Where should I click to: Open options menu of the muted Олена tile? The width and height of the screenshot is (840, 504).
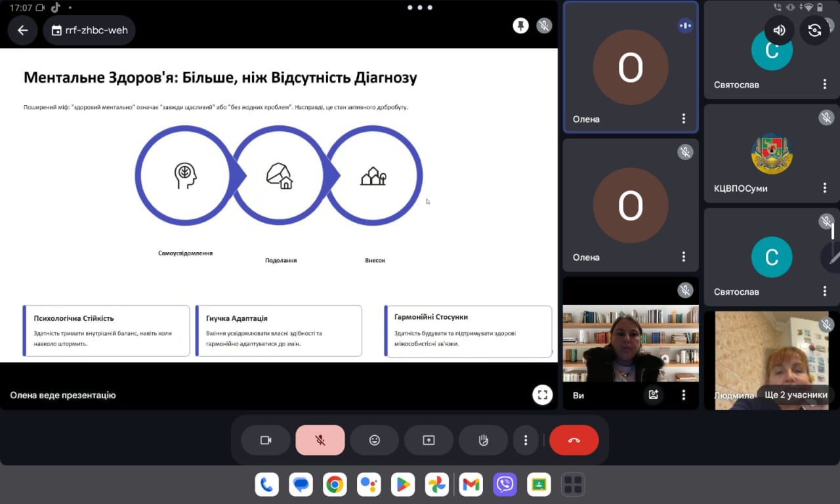pyautogui.click(x=683, y=257)
